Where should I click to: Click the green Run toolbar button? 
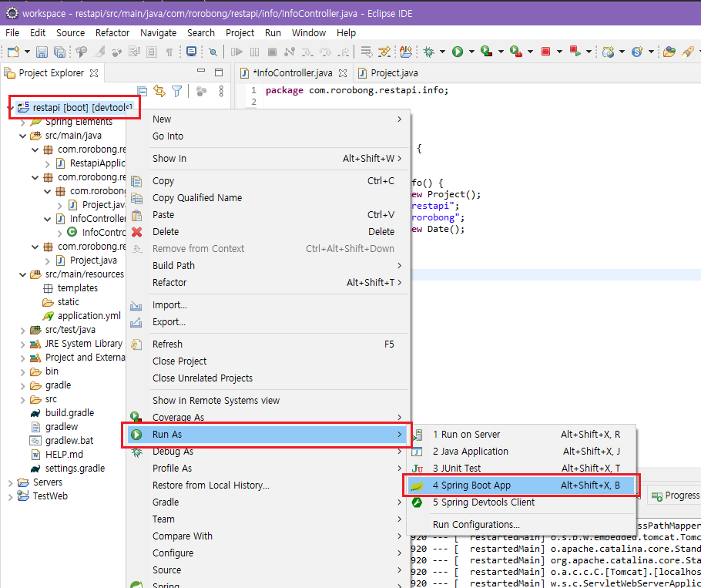(457, 52)
